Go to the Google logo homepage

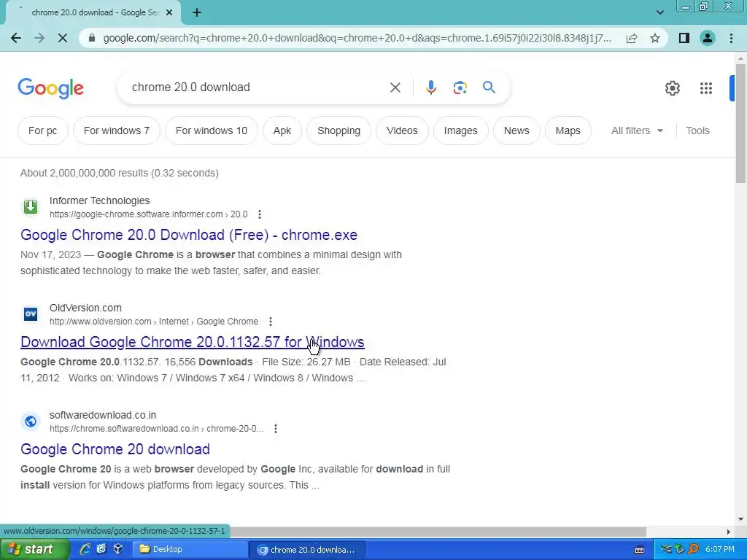(x=50, y=88)
